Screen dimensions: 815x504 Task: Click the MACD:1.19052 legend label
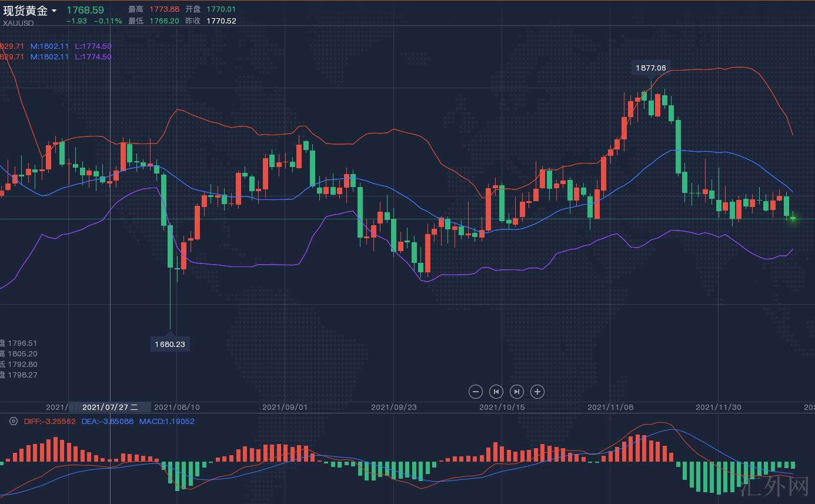click(166, 421)
